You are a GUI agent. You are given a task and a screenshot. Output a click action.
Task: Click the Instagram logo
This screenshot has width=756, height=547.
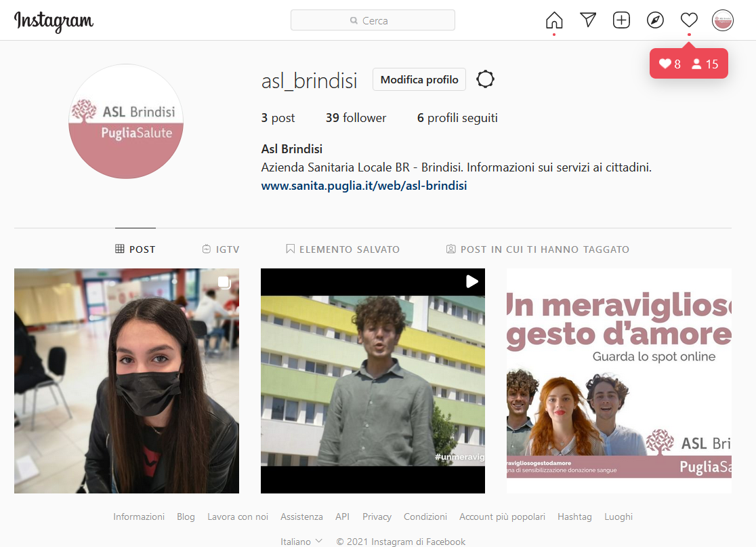tap(54, 21)
